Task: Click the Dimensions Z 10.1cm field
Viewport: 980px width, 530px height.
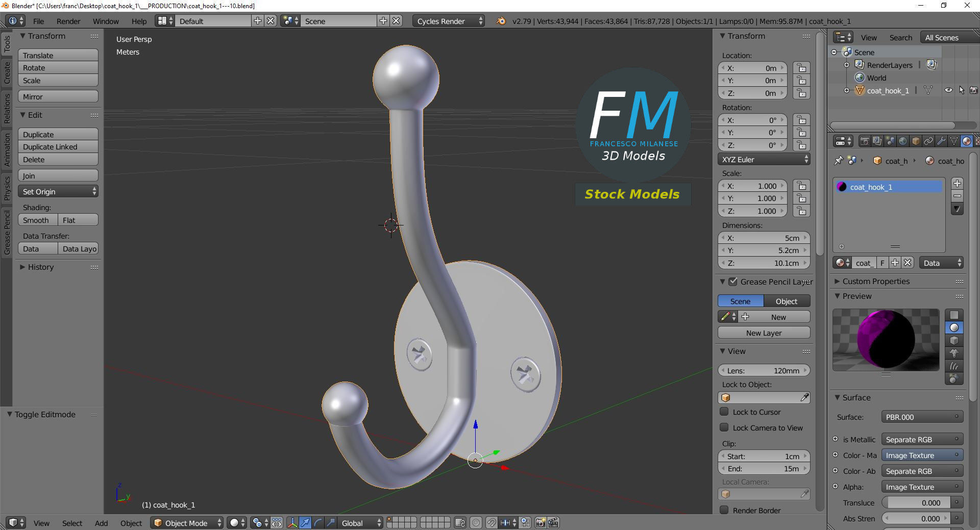Action: pyautogui.click(x=764, y=263)
